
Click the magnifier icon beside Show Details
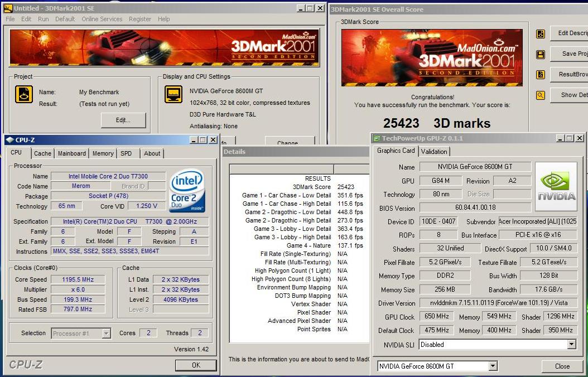pyautogui.click(x=541, y=95)
